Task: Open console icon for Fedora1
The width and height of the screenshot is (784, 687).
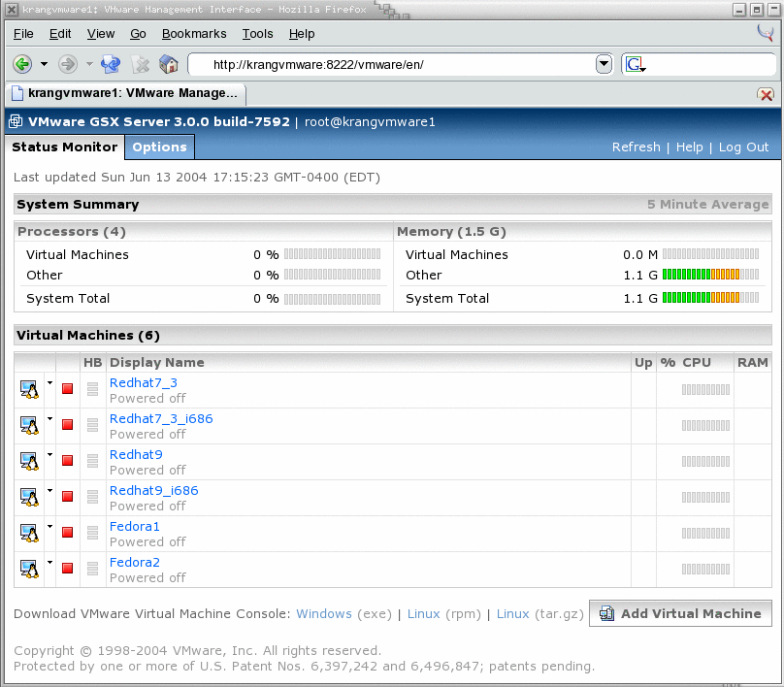Action: pos(29,534)
